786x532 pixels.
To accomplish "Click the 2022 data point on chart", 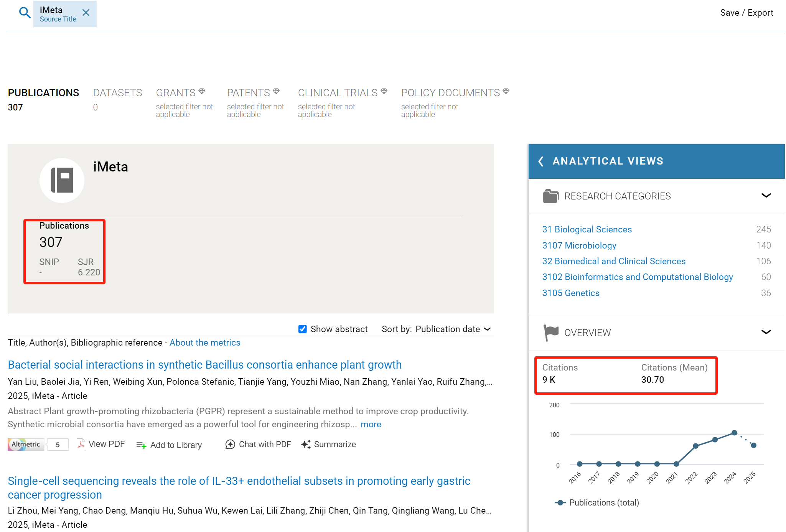I will (x=695, y=446).
